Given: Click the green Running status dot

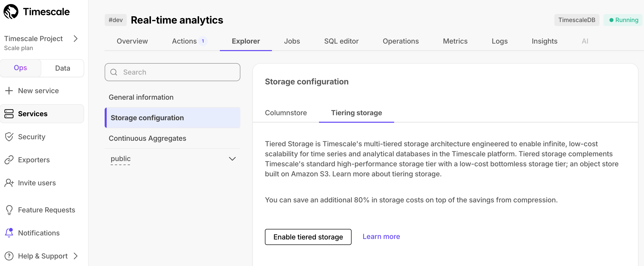Looking at the screenshot, I should [611, 20].
